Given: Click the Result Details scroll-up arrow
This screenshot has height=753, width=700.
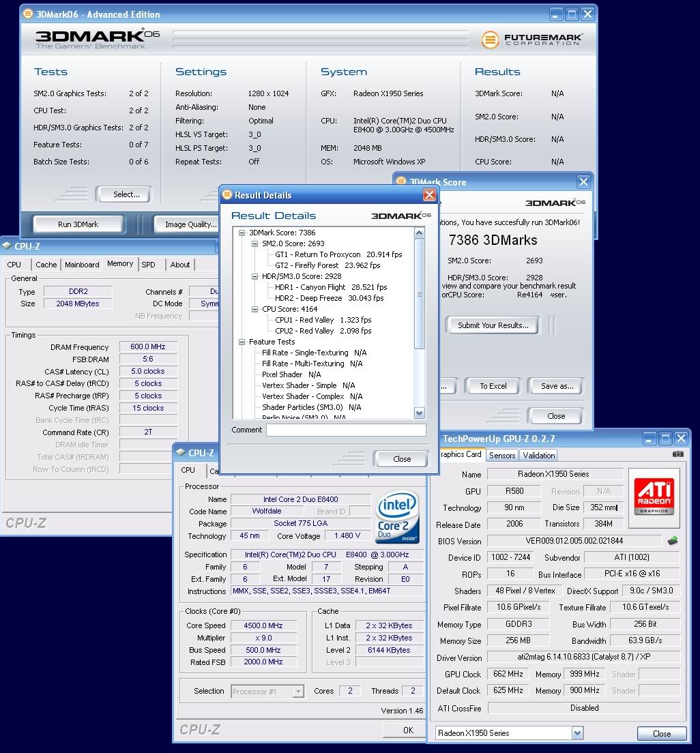Looking at the screenshot, I should click(420, 233).
